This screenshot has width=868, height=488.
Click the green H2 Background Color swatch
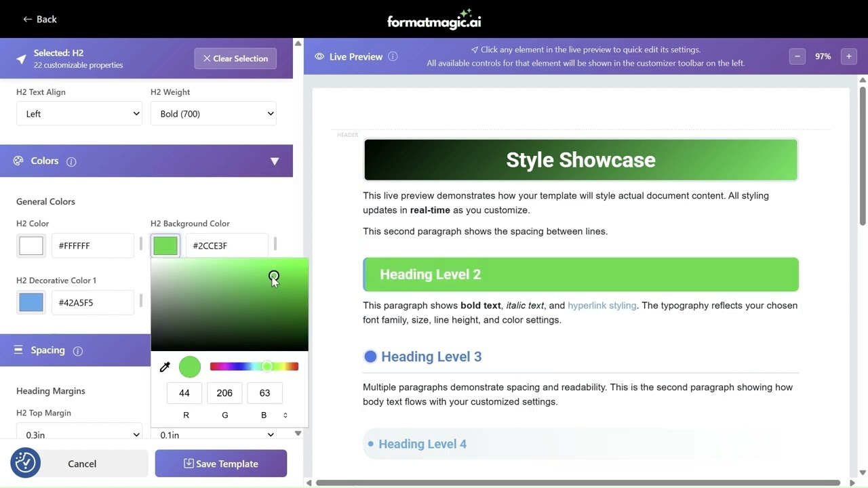pyautogui.click(x=165, y=245)
